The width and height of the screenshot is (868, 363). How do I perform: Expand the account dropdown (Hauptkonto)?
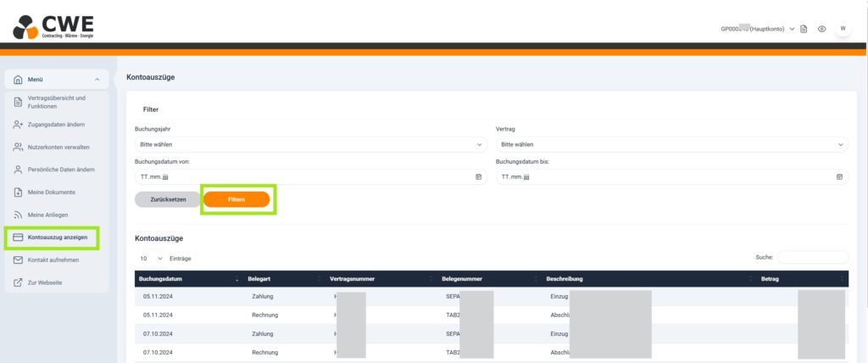(x=792, y=29)
